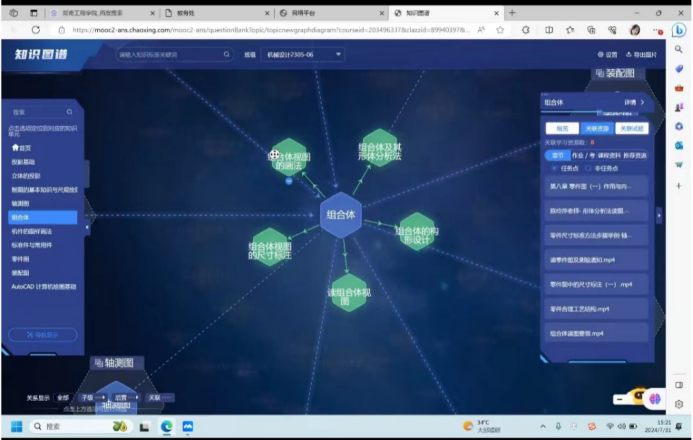Click the 设置 gear icon
This screenshot has height=440, width=693.
(599, 54)
